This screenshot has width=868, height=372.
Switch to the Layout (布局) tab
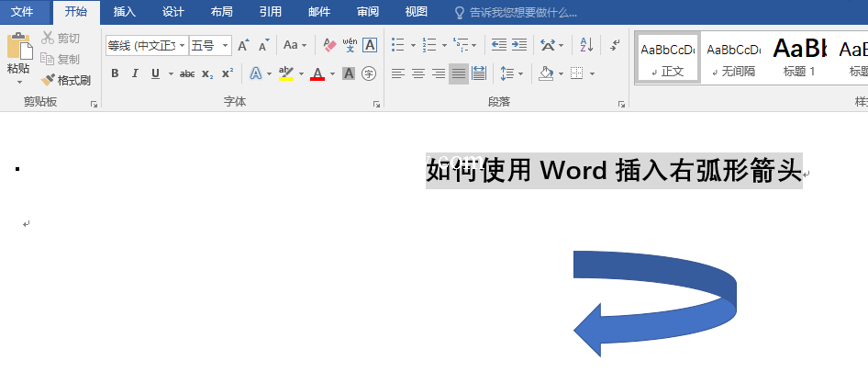point(222,12)
